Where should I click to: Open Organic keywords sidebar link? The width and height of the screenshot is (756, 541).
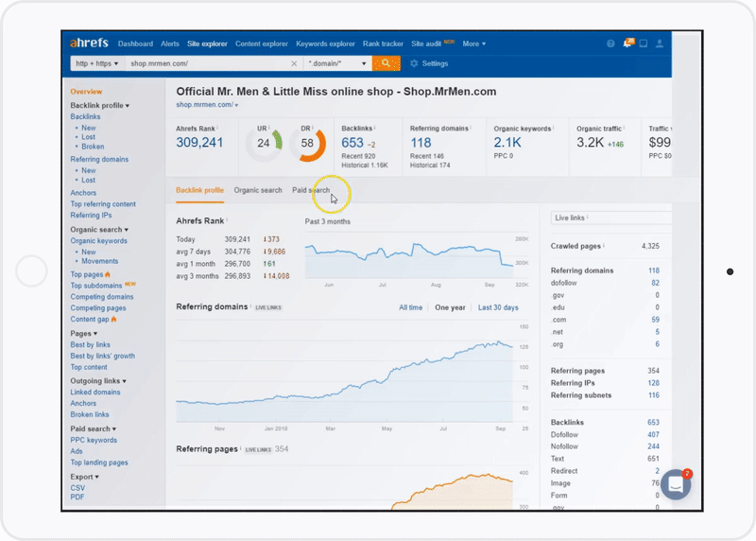click(99, 240)
